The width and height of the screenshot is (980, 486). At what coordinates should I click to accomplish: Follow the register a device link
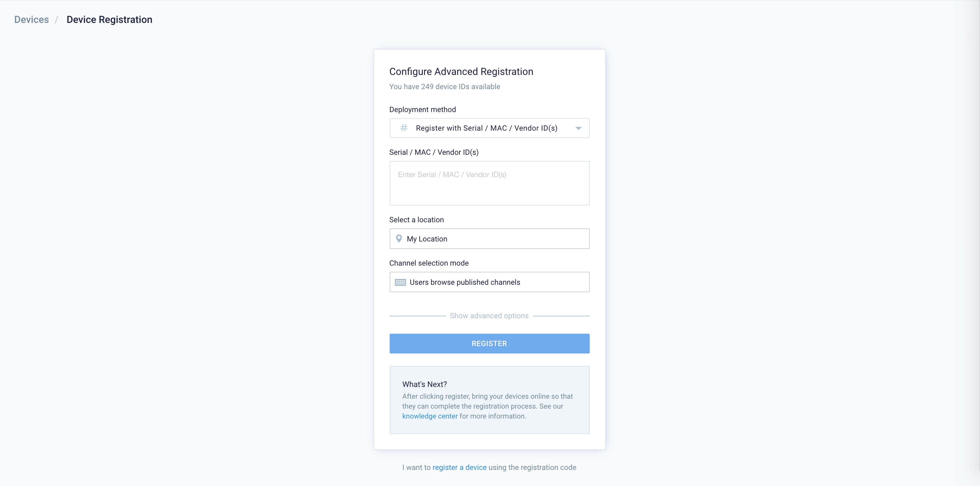click(x=459, y=467)
